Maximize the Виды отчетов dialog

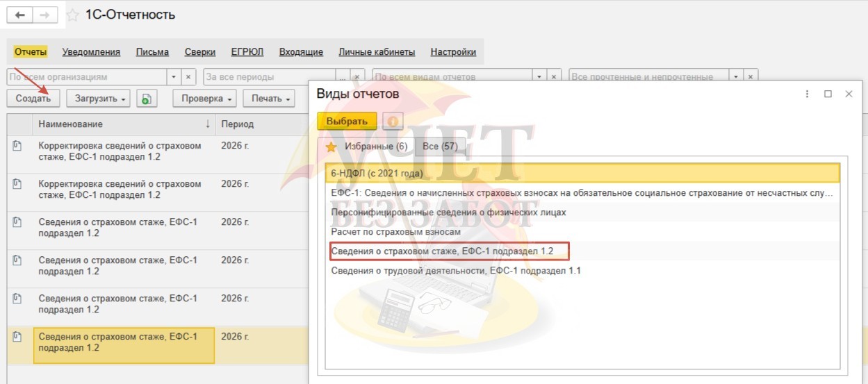point(828,94)
